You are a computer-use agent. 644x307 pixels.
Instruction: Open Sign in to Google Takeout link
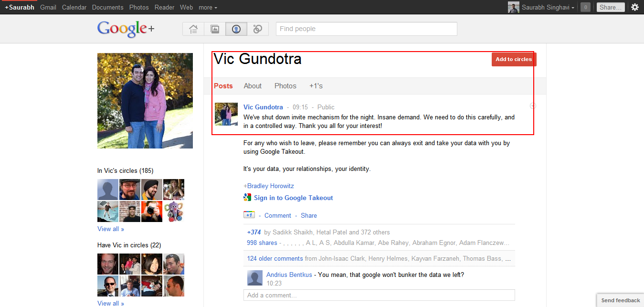(293, 198)
